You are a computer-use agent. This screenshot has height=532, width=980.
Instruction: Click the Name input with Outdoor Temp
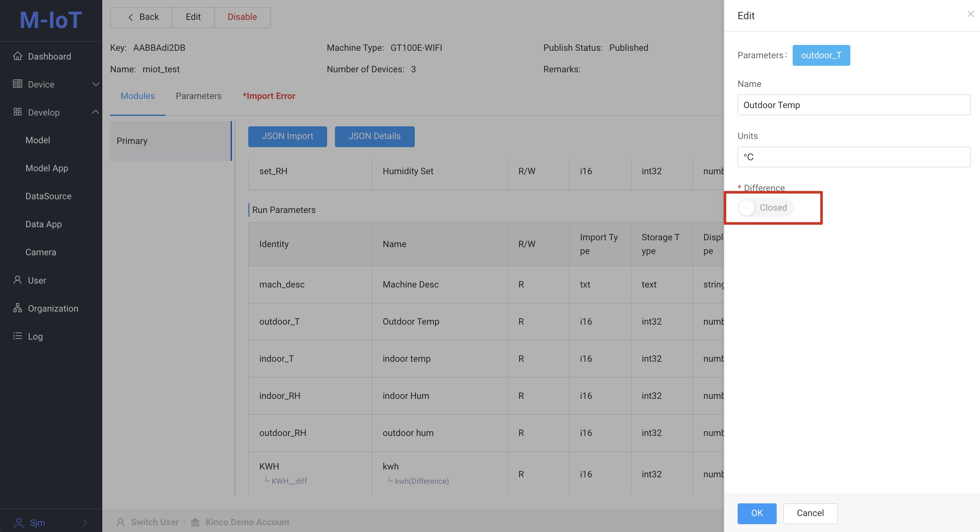[x=854, y=105]
